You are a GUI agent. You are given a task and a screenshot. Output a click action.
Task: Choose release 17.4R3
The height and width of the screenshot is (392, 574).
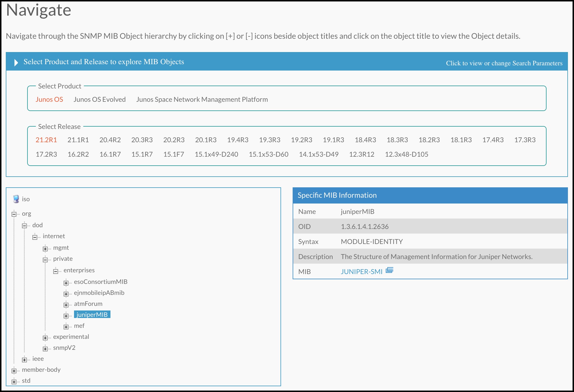click(493, 140)
